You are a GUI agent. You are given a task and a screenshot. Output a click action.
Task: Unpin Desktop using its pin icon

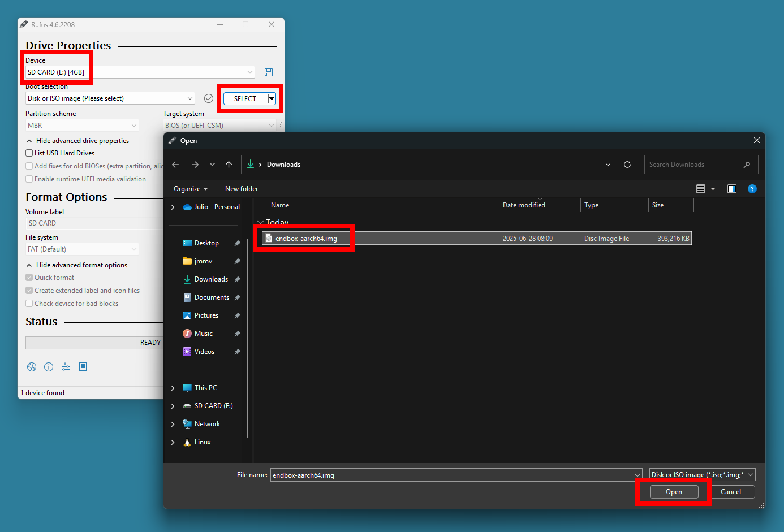(x=237, y=243)
